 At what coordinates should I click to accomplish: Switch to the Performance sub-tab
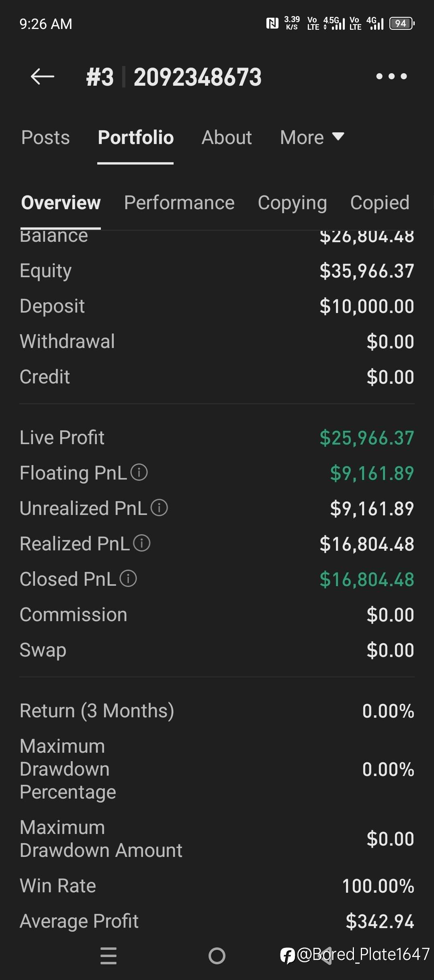pyautogui.click(x=179, y=203)
